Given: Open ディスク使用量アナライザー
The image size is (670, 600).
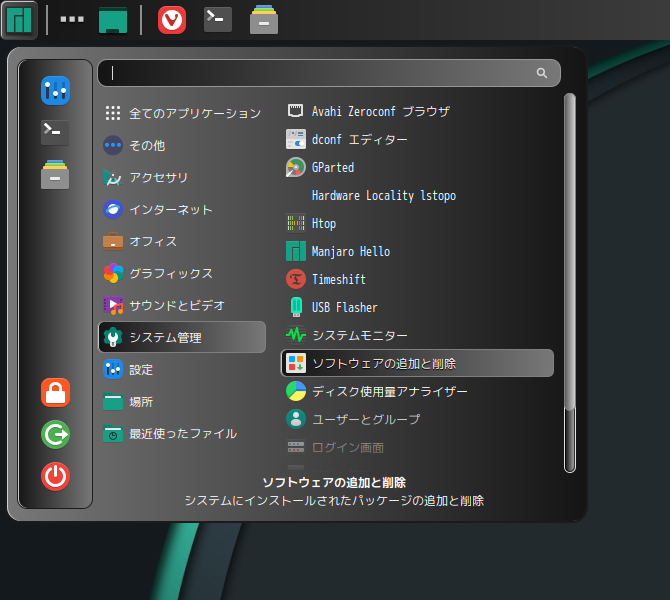Looking at the screenshot, I should pos(417,391).
